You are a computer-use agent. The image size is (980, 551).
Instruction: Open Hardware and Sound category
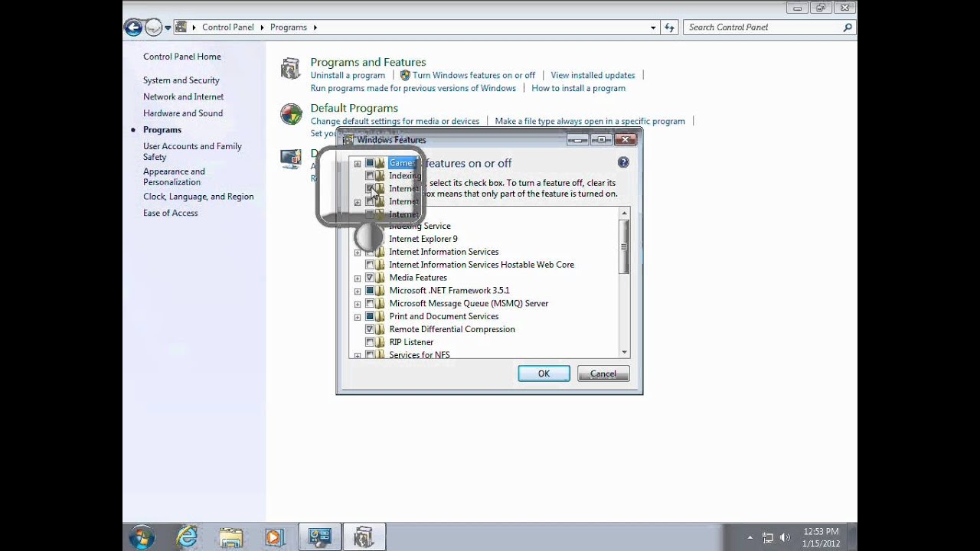coord(183,113)
